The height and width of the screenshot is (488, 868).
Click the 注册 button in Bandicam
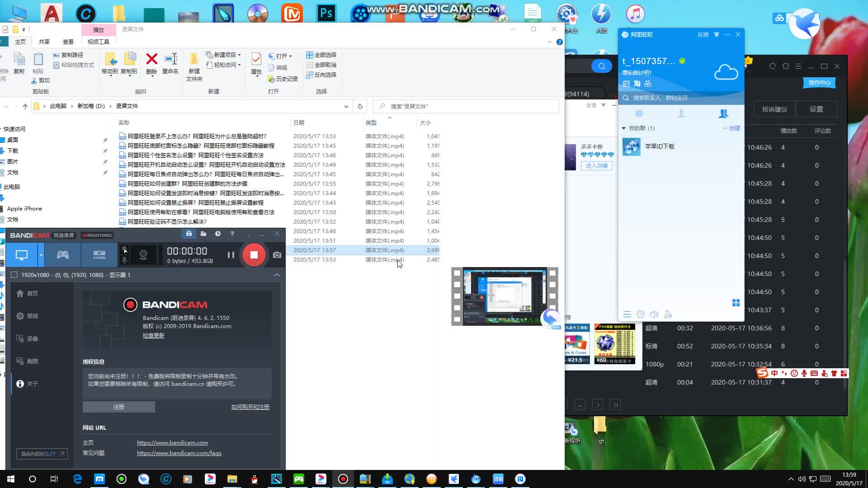(x=118, y=407)
